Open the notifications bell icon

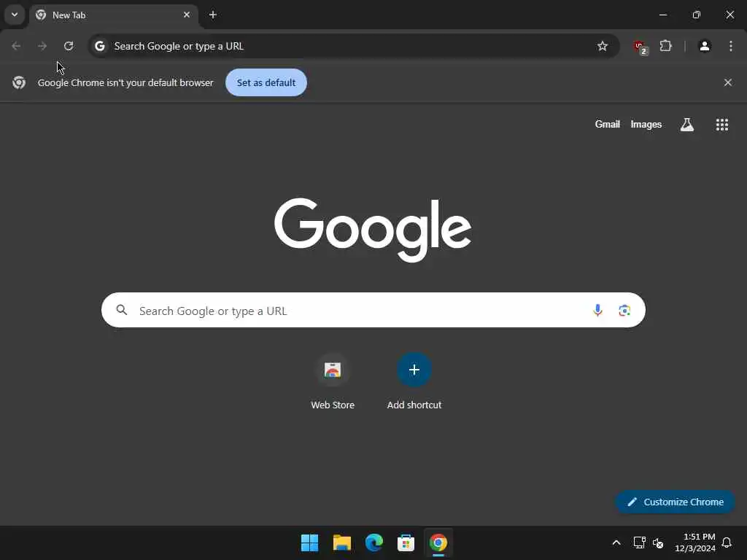click(x=727, y=542)
